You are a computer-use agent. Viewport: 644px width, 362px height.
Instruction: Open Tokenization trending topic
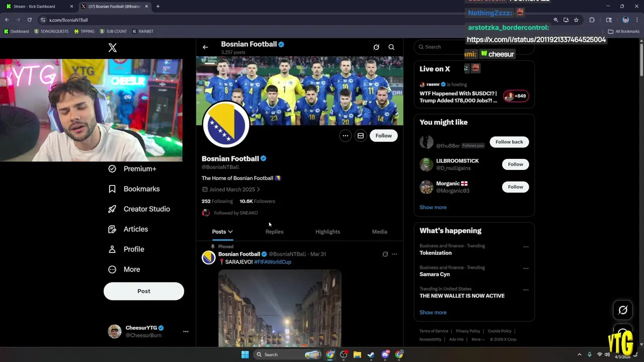[x=436, y=253]
